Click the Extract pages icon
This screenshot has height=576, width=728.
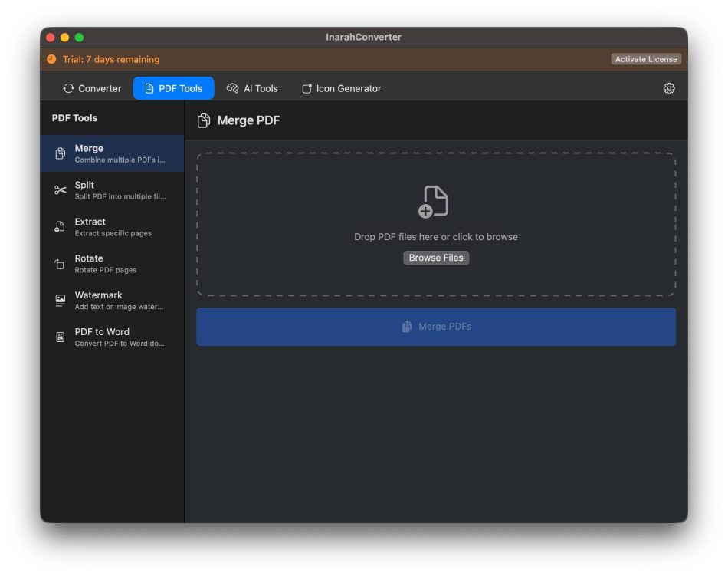(x=61, y=227)
